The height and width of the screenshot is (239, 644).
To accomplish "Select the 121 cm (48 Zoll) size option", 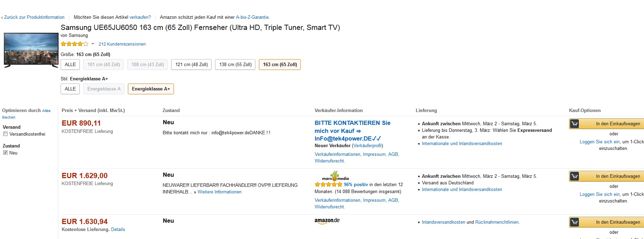I will point(191,65).
